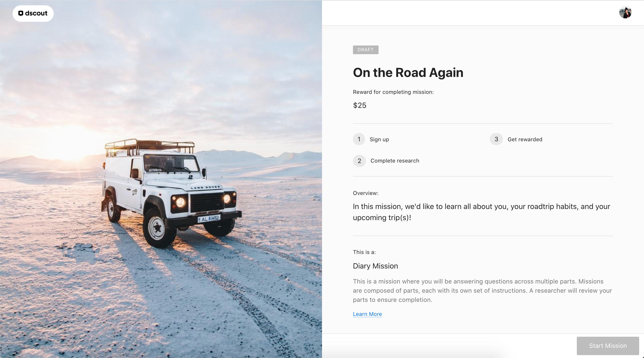Click the mission overview paragraph
This screenshot has height=358, width=644.
point(482,212)
